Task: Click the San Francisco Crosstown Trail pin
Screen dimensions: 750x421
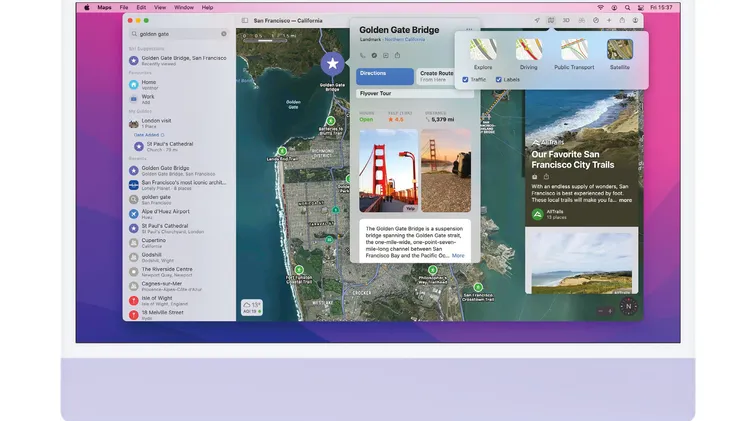Action: point(478,288)
